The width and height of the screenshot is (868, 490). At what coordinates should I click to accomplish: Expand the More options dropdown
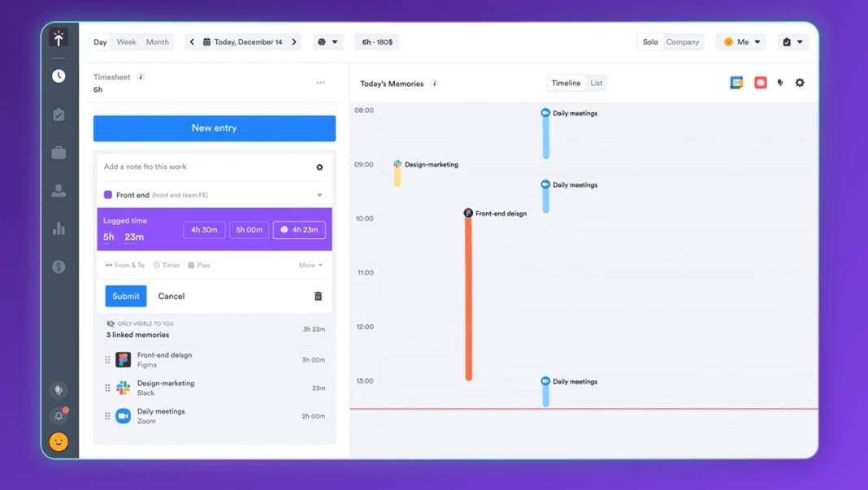[x=310, y=265]
